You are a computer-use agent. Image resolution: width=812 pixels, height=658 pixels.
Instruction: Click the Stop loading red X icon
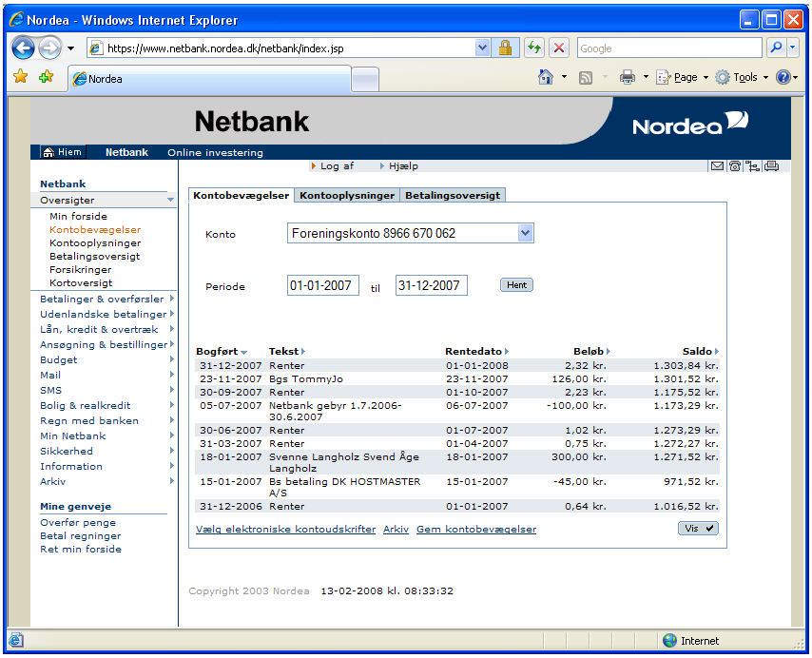(559, 48)
